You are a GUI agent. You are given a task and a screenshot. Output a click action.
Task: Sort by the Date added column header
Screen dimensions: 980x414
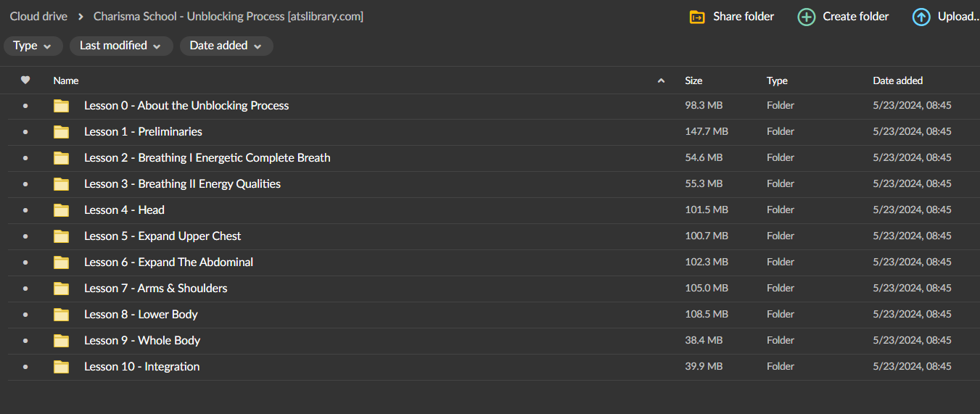click(897, 80)
